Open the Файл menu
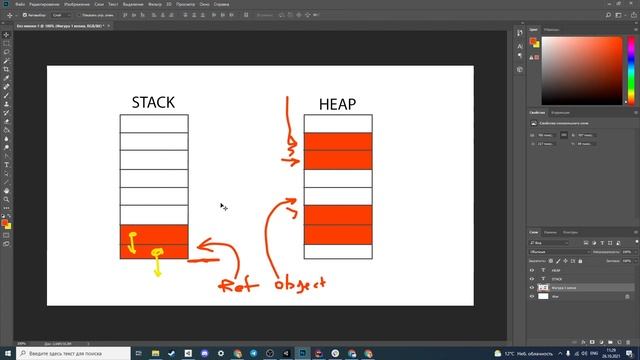Screen dimensions: 640x360 coord(20,4)
